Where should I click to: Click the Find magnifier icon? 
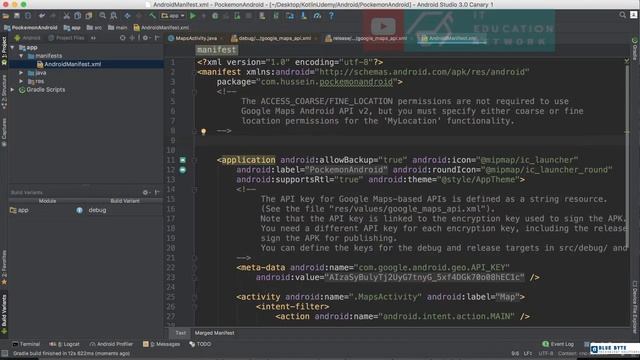coord(102,16)
